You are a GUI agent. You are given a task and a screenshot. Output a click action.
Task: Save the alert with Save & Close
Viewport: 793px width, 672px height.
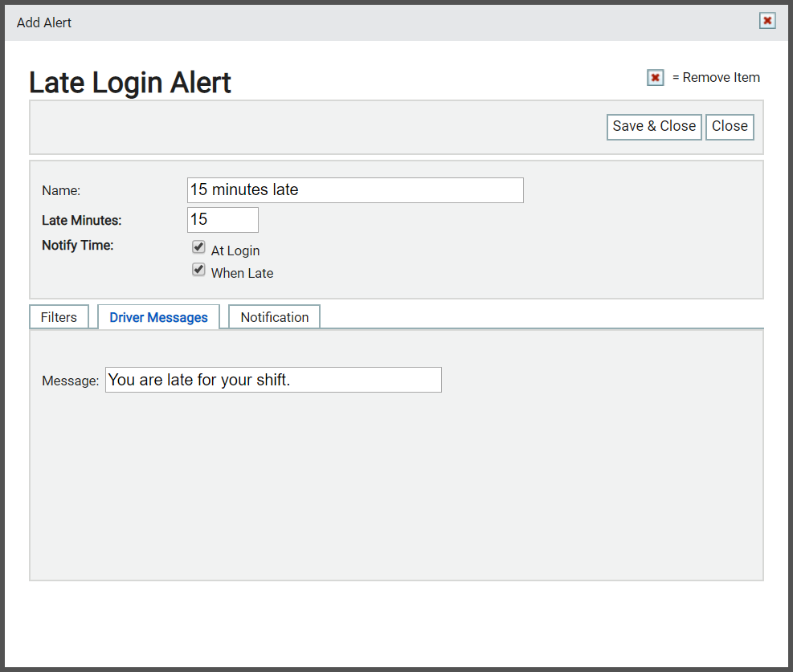(654, 126)
